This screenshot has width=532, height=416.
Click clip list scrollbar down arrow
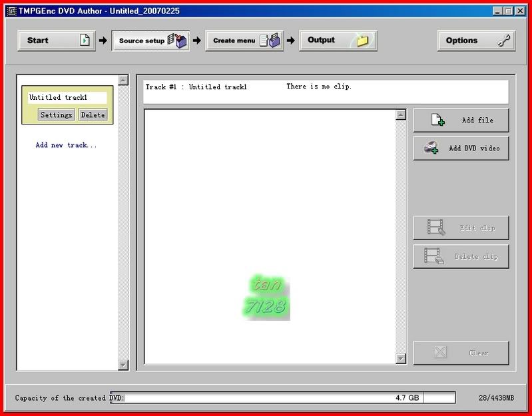point(401,358)
